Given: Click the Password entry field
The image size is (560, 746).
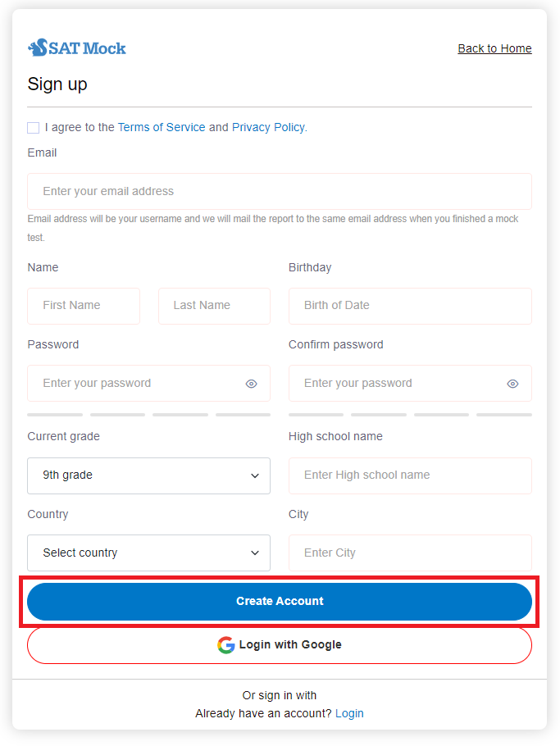Looking at the screenshot, I should (x=135, y=384).
